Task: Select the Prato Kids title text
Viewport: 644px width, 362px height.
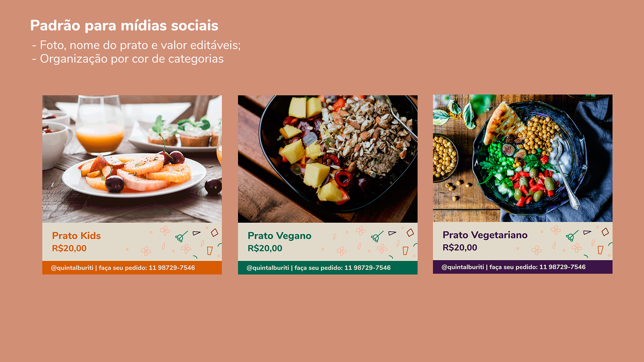Action: 76,236
